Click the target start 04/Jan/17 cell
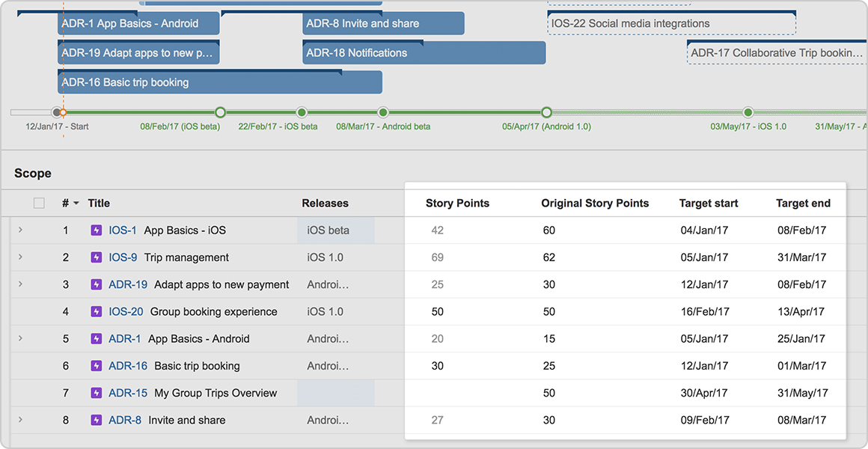Image resolution: width=868 pixels, height=449 pixels. pos(705,230)
